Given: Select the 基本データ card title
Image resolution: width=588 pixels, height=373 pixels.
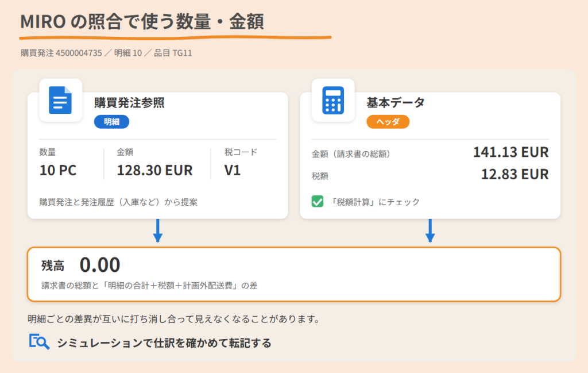Looking at the screenshot, I should (396, 102).
